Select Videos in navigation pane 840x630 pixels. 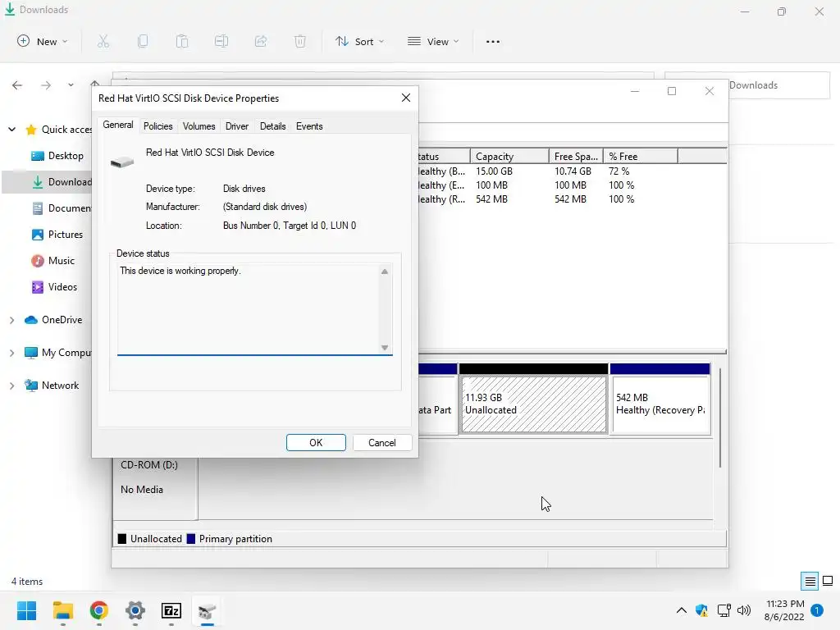[54, 287]
